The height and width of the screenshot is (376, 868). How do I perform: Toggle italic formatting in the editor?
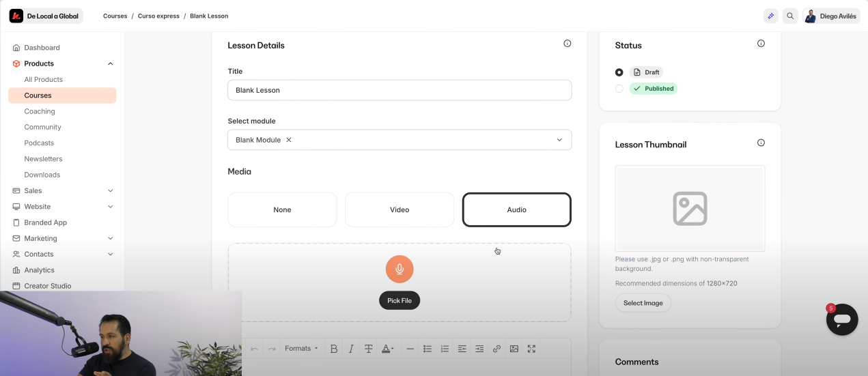click(351, 349)
